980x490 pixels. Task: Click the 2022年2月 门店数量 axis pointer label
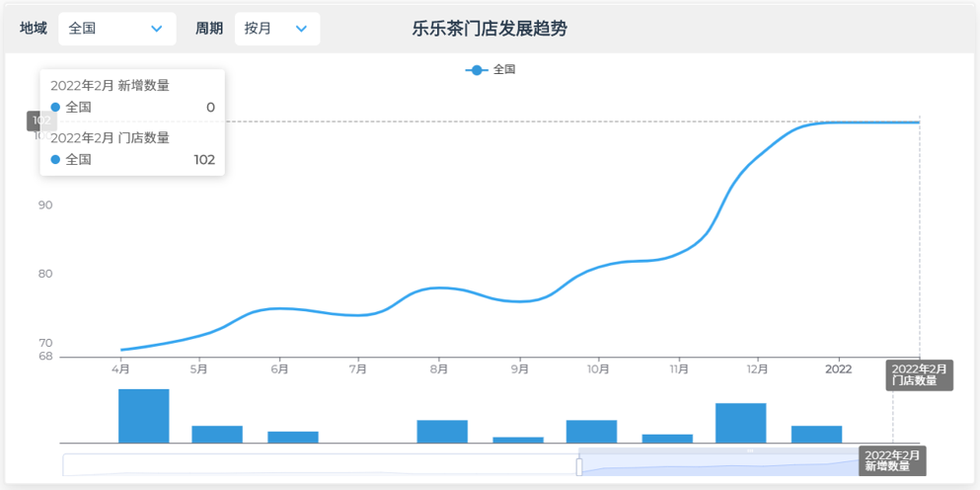coord(918,374)
